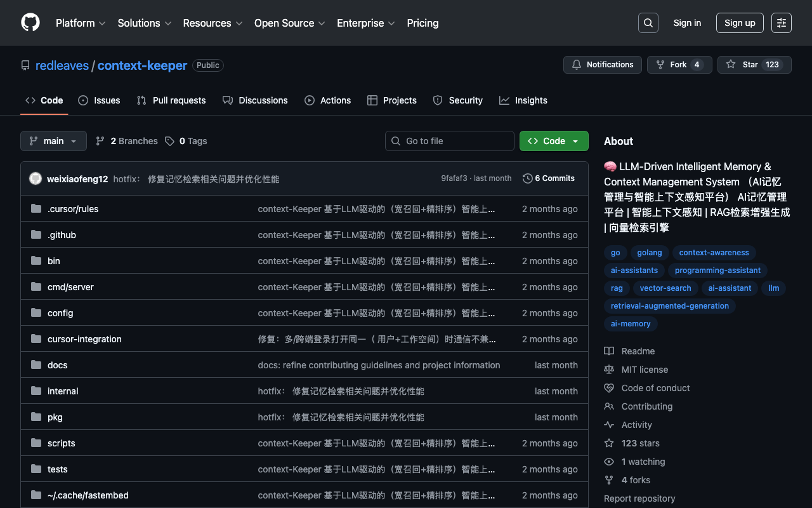Expand the green Code dropdown
This screenshot has width=812, height=508.
pyautogui.click(x=553, y=141)
